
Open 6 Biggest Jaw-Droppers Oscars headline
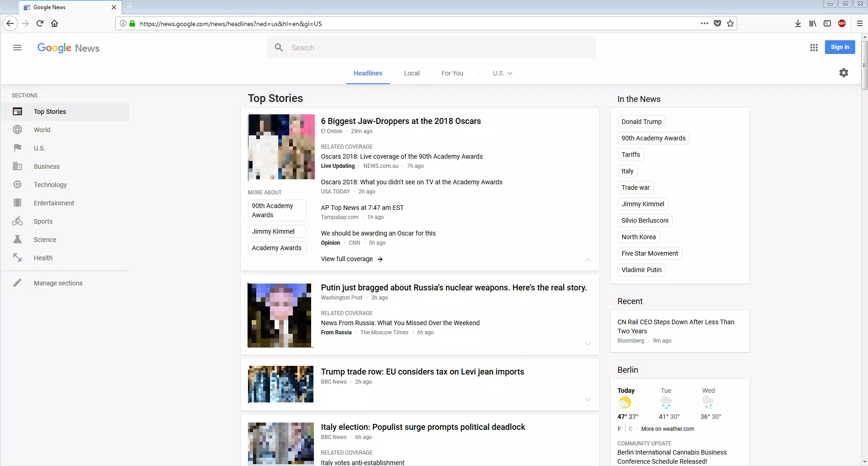click(x=401, y=121)
